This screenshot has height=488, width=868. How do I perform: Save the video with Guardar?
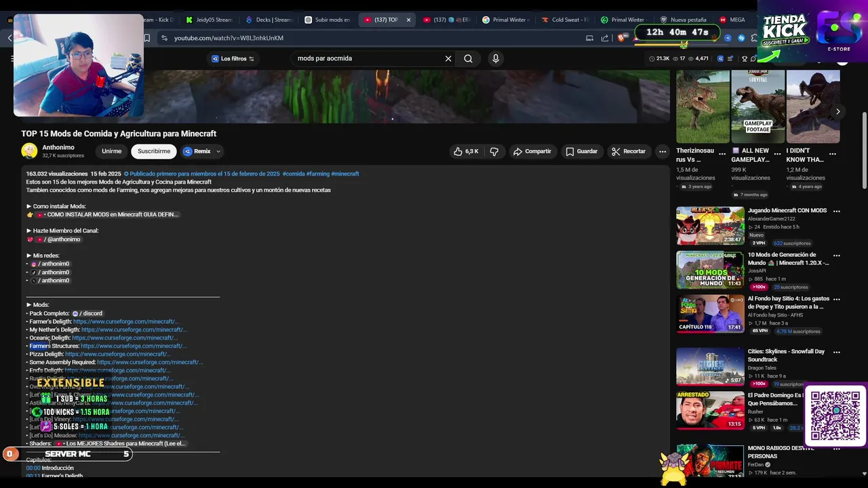coord(582,151)
